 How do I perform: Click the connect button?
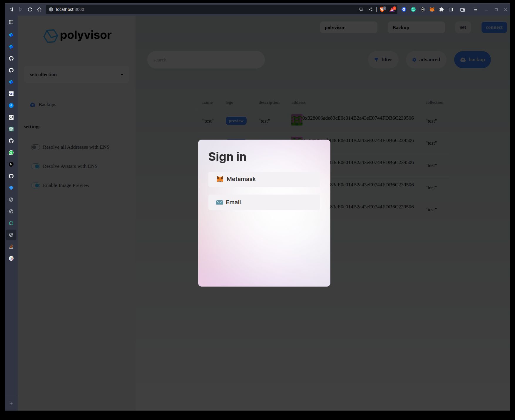494,27
